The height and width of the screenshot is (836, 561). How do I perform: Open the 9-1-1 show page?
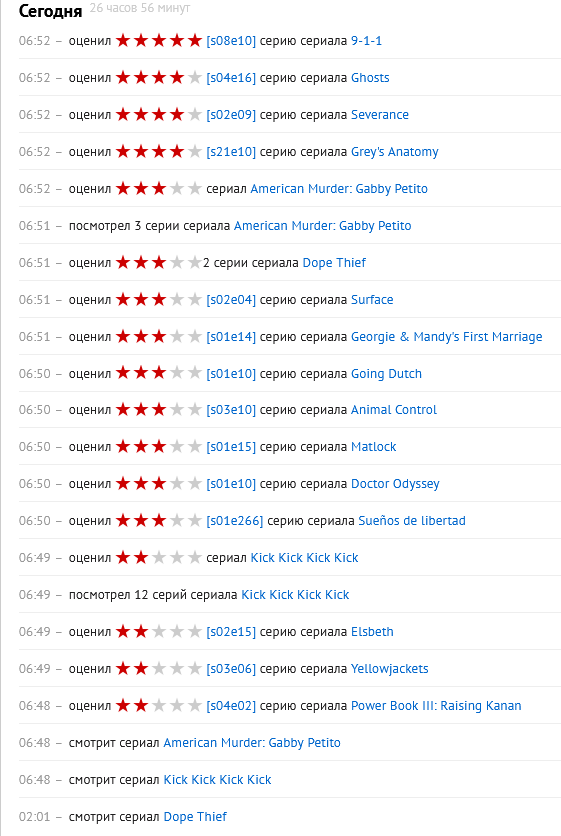pyautogui.click(x=366, y=41)
